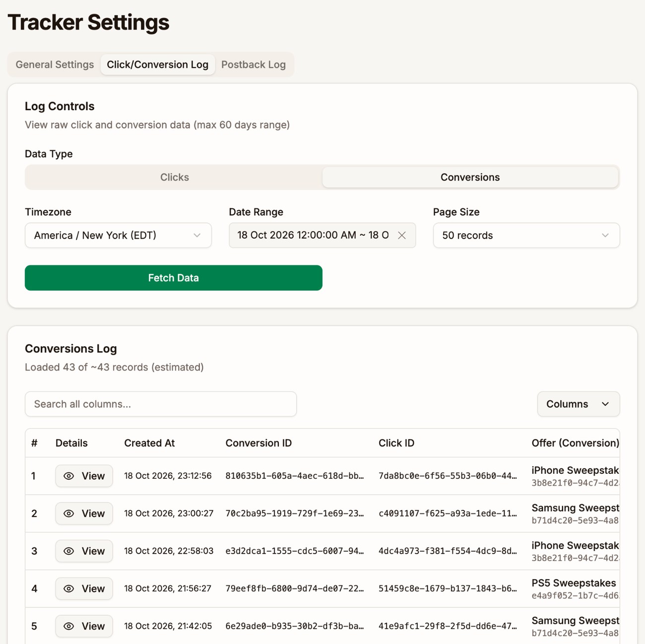Select click ID starting with c4091107
Screen dimensions: 645x644
(x=448, y=514)
